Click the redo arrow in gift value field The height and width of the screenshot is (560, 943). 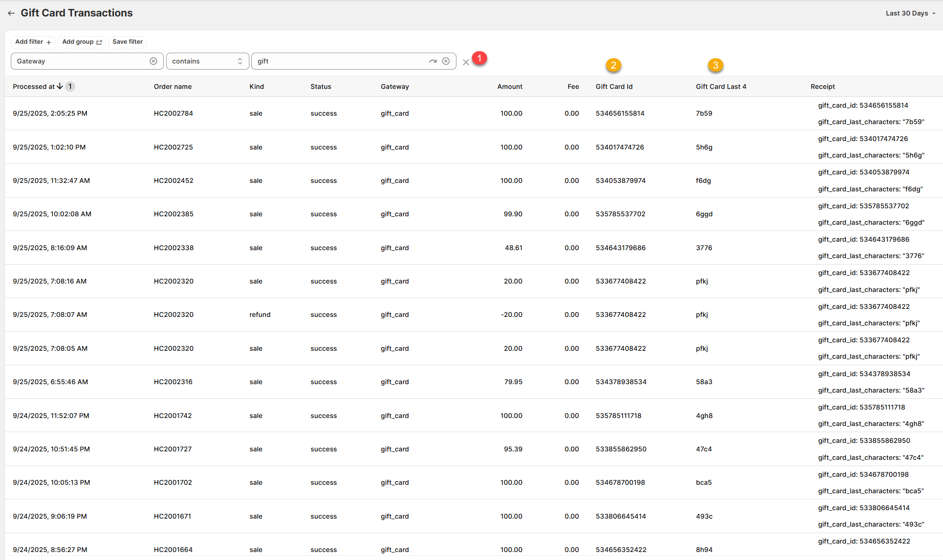click(432, 61)
